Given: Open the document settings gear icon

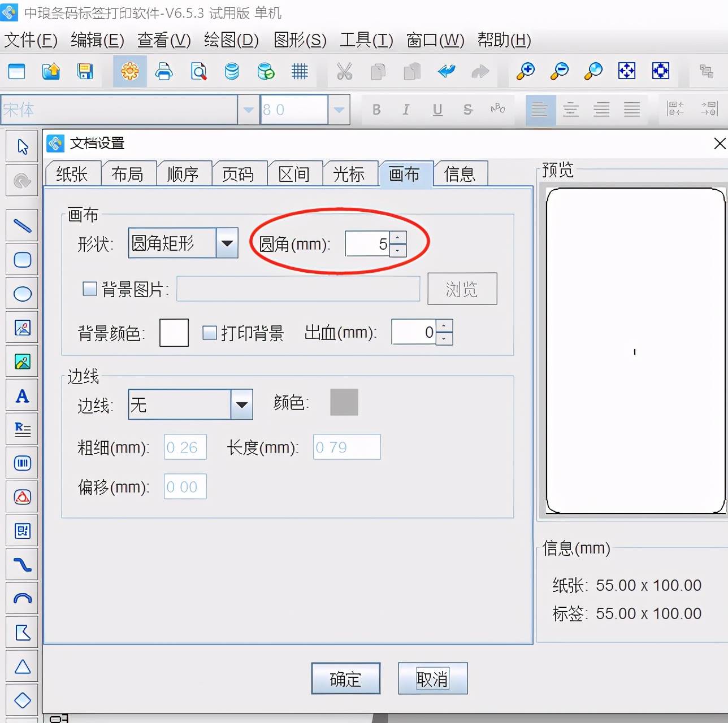Looking at the screenshot, I should [x=130, y=71].
